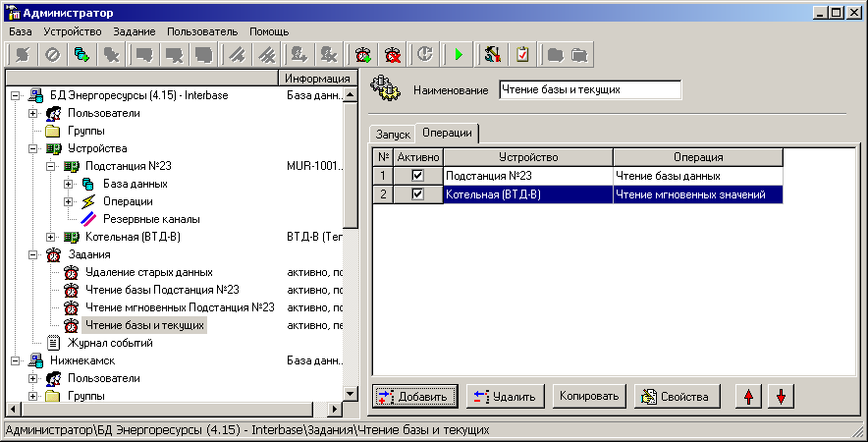The width and height of the screenshot is (868, 442).
Task: Click the last folder icon in toolbar
Action: pyautogui.click(x=579, y=54)
